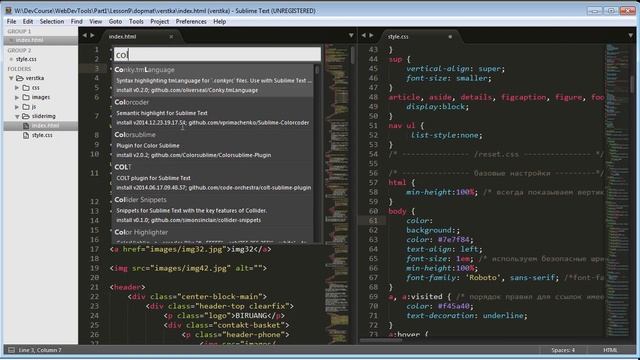Screen dimensions: 640x360
Task: Click the header tag on line 21
Action: coord(127,287)
